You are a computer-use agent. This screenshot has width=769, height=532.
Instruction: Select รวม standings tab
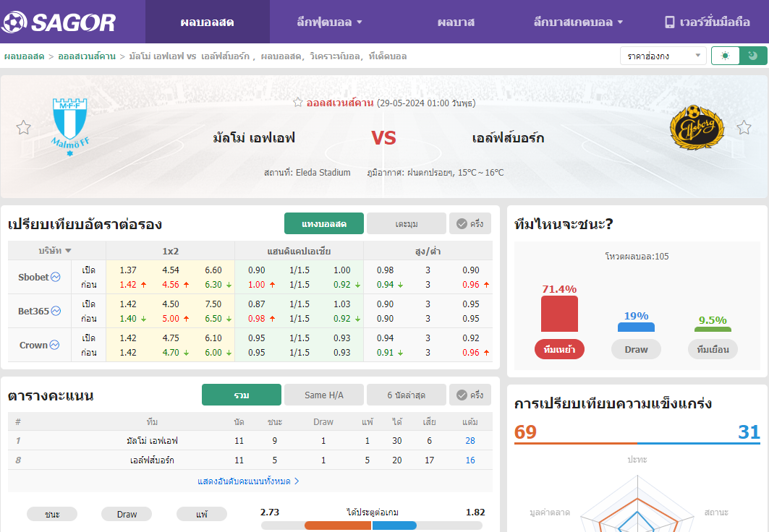pos(242,395)
